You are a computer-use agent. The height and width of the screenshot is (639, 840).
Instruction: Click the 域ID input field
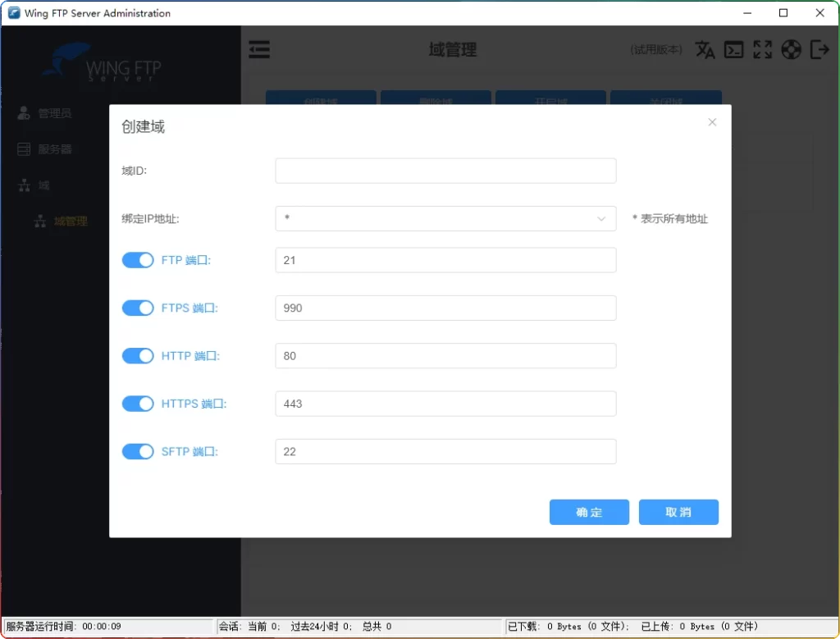[445, 171]
